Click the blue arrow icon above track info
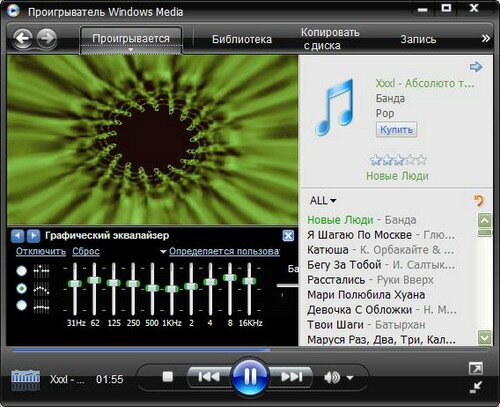Viewport: 500px width, 407px height. coord(476,67)
